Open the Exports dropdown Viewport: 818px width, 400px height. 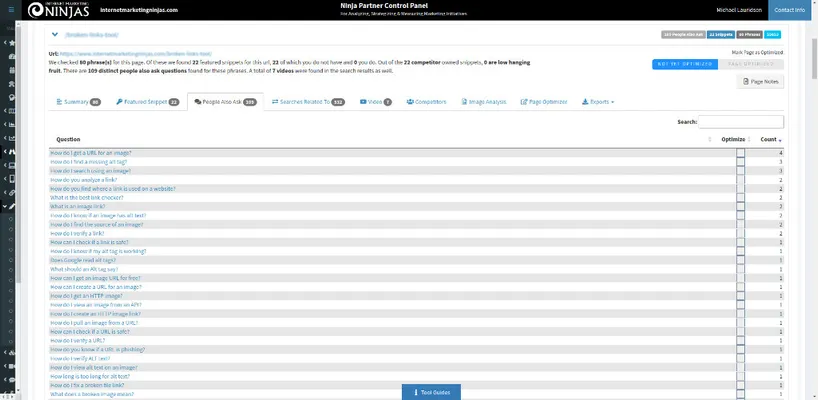(600, 101)
